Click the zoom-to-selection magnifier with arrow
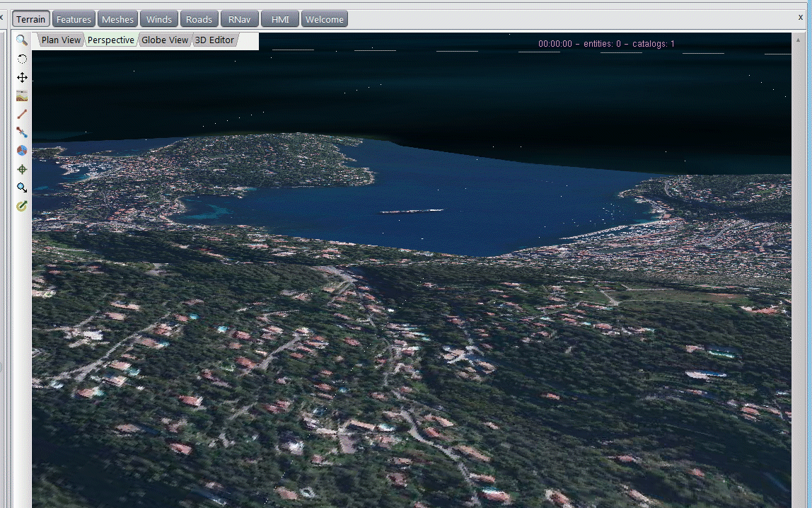This screenshot has width=812, height=508. (22, 187)
